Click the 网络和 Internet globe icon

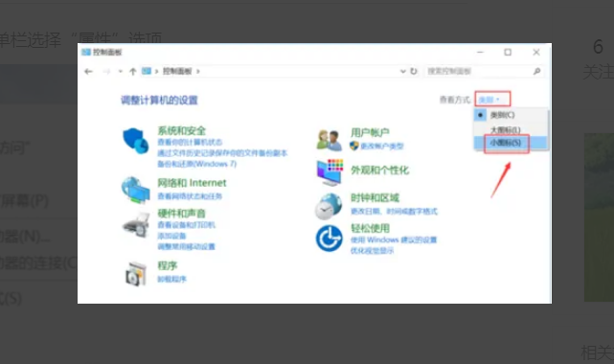[135, 191]
